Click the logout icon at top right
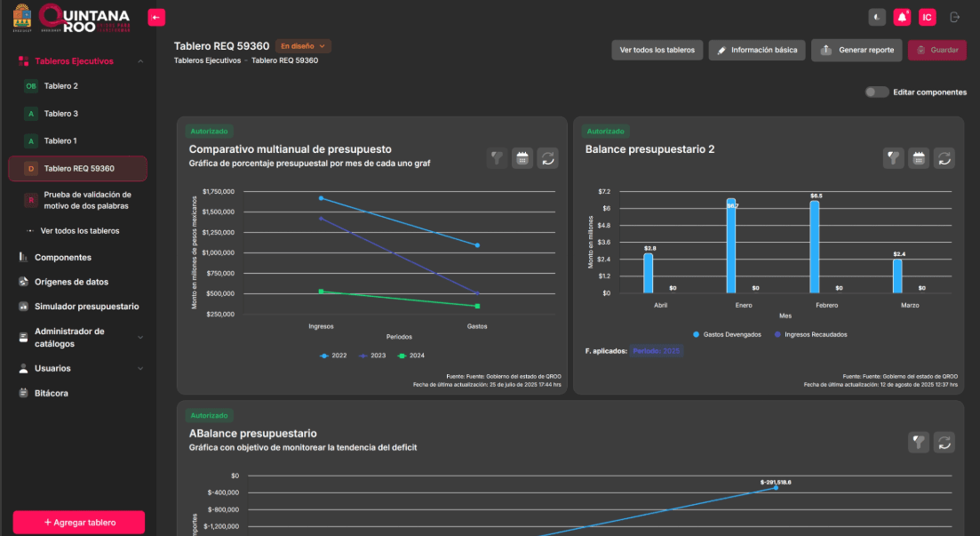 point(955,17)
